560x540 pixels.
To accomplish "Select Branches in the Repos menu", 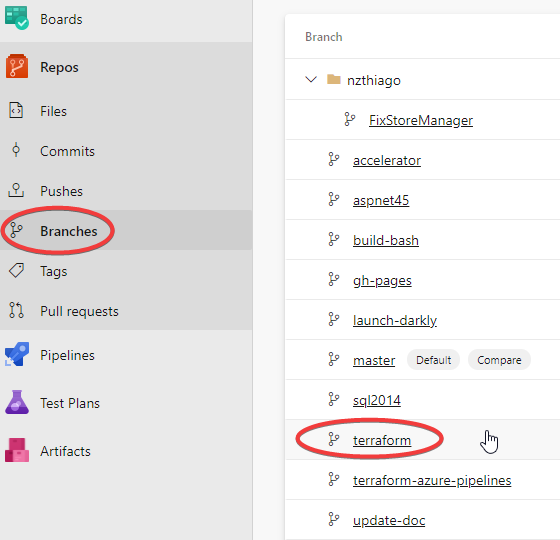I will tap(69, 231).
